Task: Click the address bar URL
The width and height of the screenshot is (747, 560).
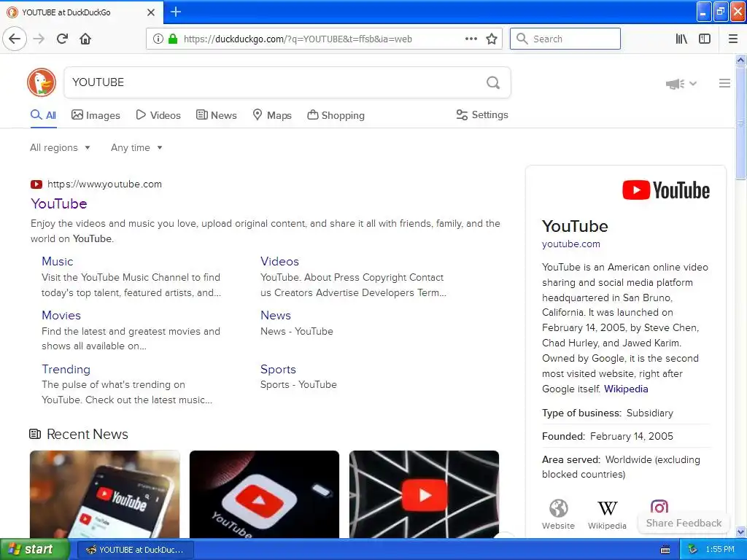Action: pyautogui.click(x=298, y=39)
